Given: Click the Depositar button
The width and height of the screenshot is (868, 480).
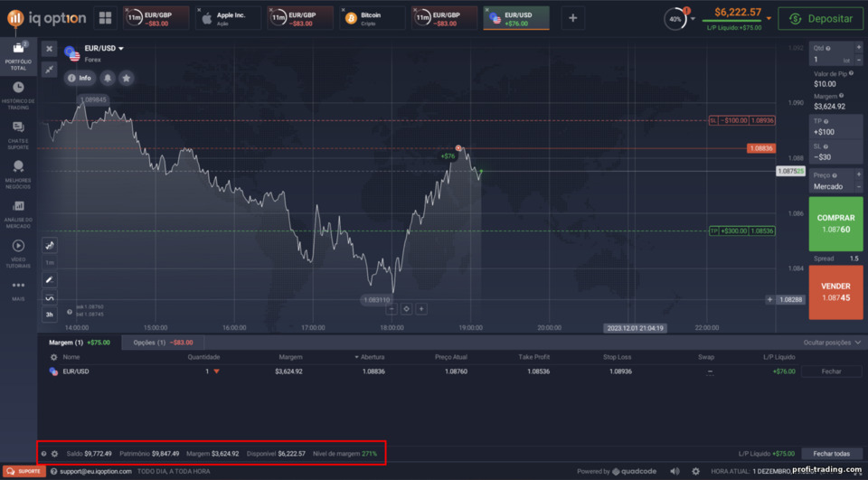Looking at the screenshot, I should (820, 19).
